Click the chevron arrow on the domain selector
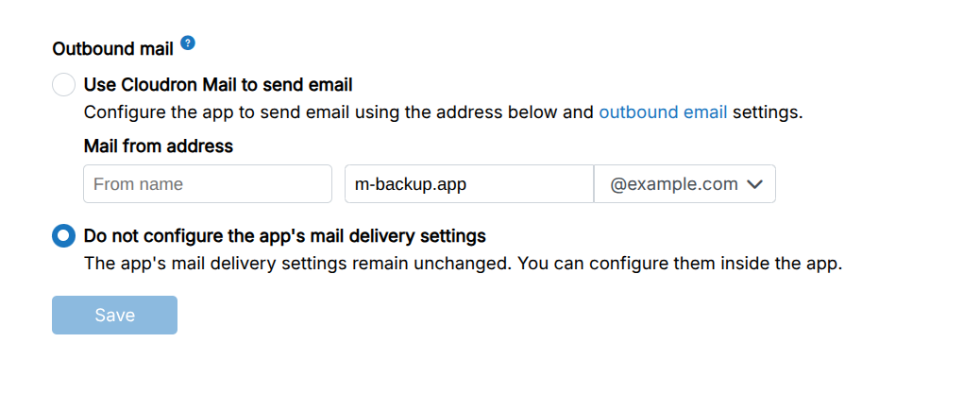Image resolution: width=980 pixels, height=394 pixels. (754, 185)
